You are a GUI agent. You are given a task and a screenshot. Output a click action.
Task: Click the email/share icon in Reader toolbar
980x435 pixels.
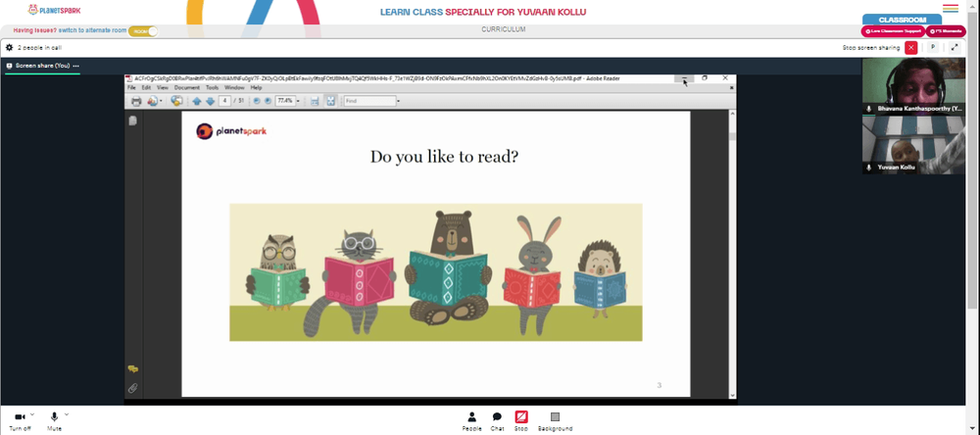pyautogui.click(x=176, y=101)
